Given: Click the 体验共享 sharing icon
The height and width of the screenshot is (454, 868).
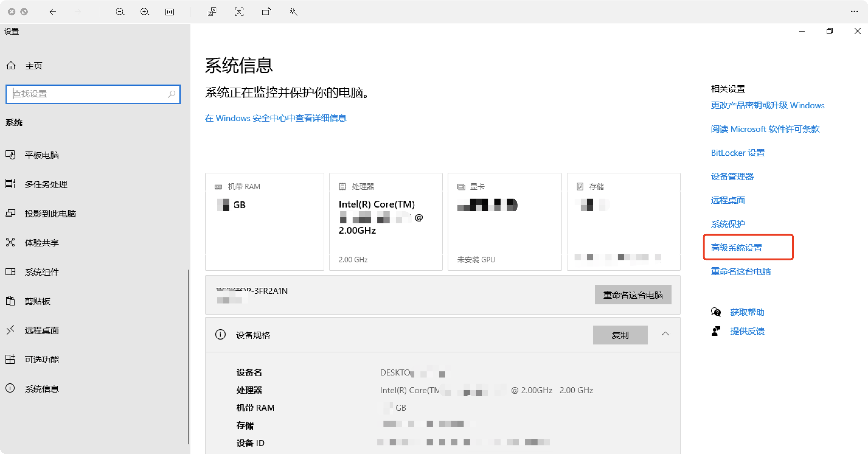Looking at the screenshot, I should 10,242.
